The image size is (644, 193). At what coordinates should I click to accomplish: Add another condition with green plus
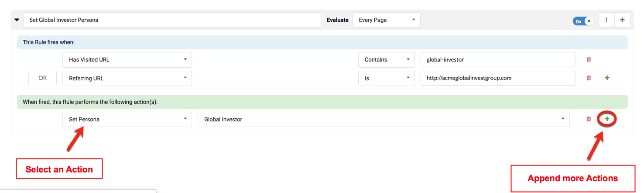[607, 78]
